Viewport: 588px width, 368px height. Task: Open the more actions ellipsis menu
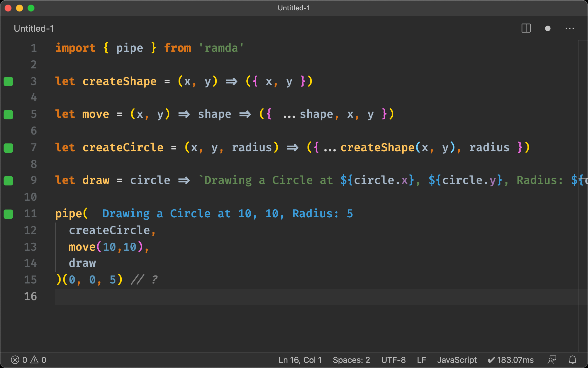pos(570,28)
